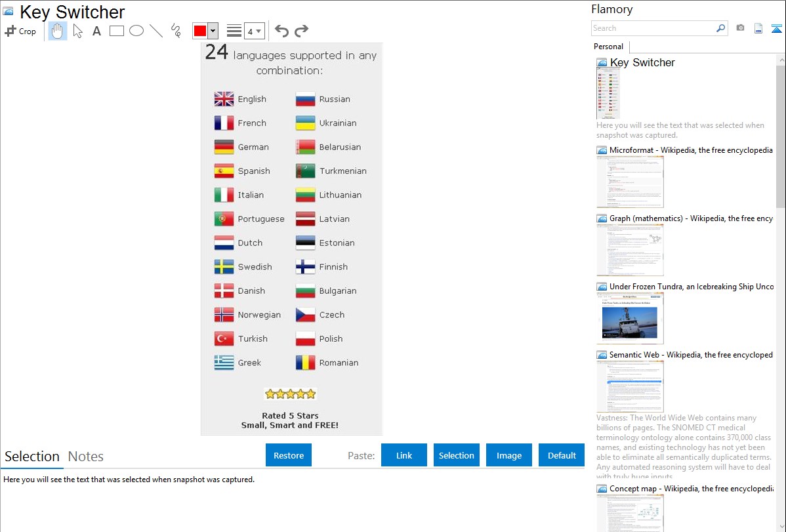Click the Lithuanian language label

coord(341,195)
